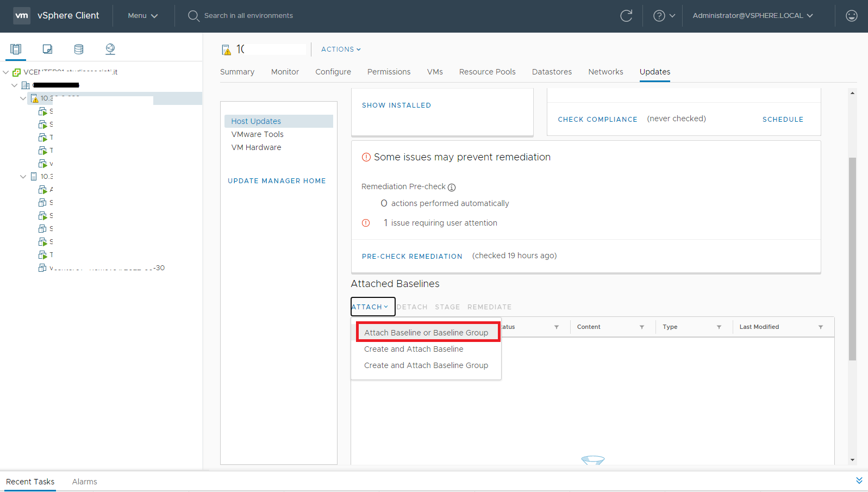Click the red alert icon near issue count
868x492 pixels.
click(x=366, y=223)
